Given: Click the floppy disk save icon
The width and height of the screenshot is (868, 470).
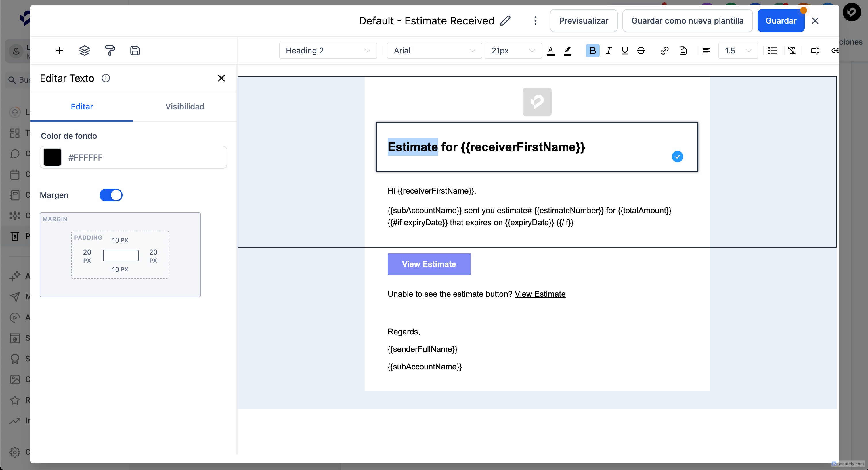Looking at the screenshot, I should (135, 51).
